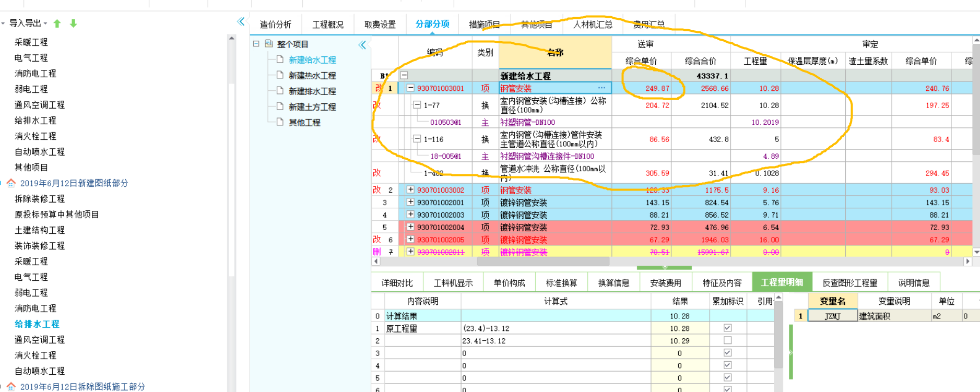Viewport: 980px width, 392px height.
Task: Click variable name cell JZMJ
Action: click(833, 316)
